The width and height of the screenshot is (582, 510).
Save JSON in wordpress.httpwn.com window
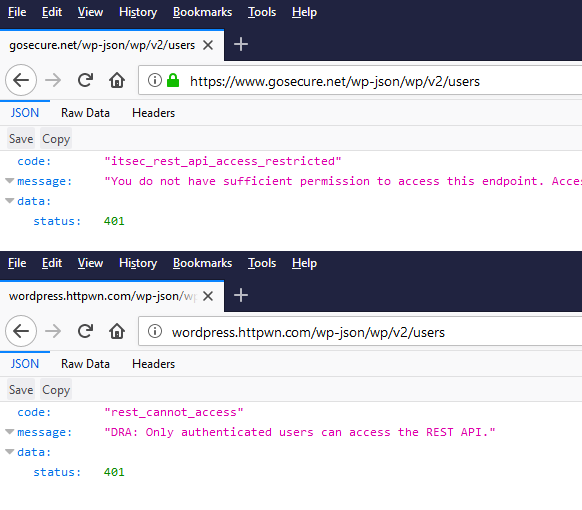(21, 390)
